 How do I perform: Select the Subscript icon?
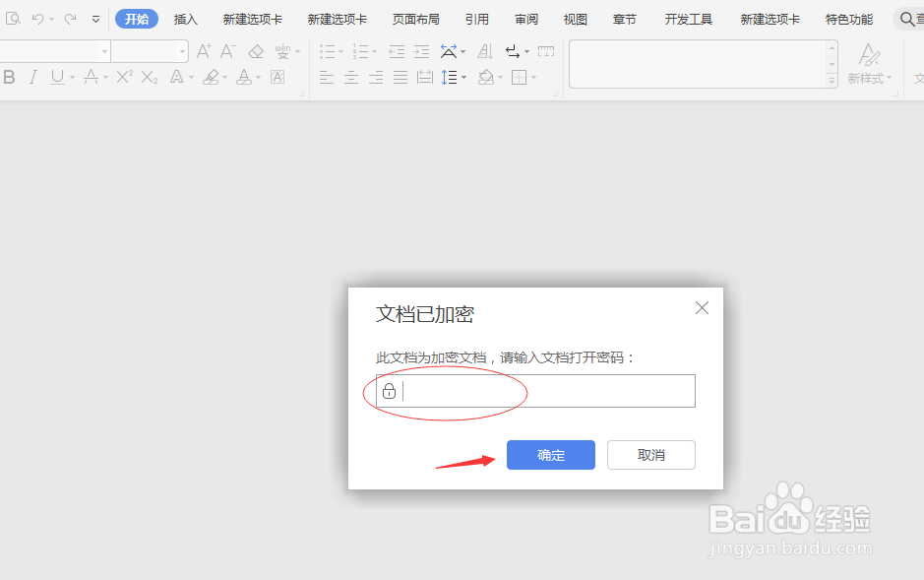point(149,77)
